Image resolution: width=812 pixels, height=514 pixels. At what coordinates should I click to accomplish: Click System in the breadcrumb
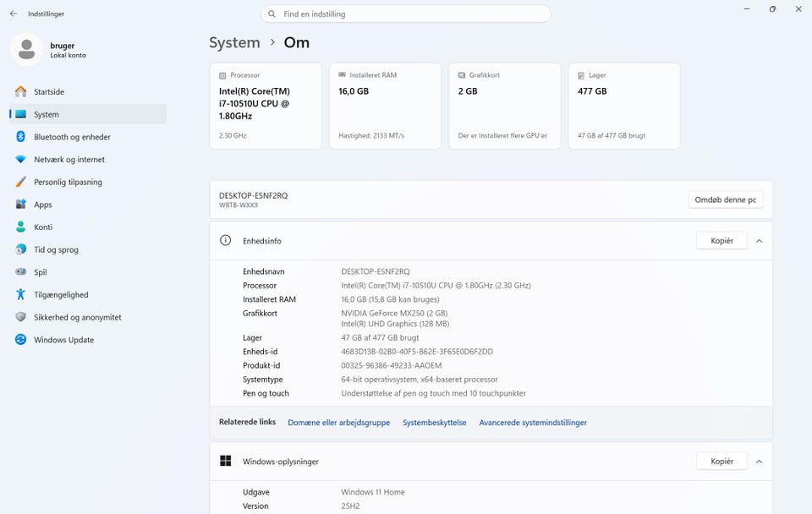pos(234,42)
